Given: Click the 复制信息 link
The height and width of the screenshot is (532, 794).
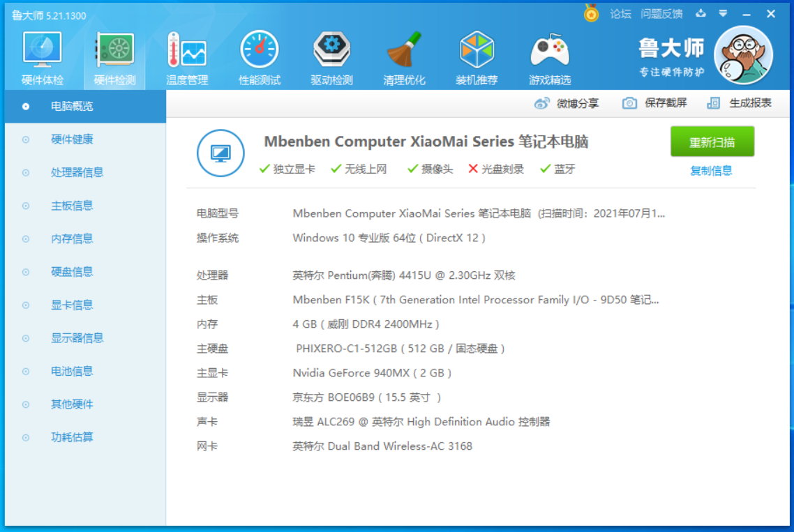Looking at the screenshot, I should [711, 171].
